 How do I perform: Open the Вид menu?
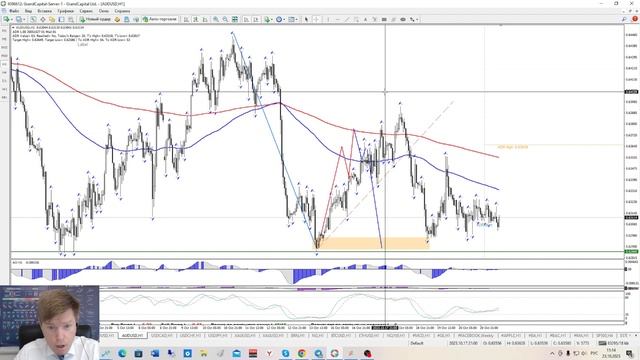(x=28, y=11)
